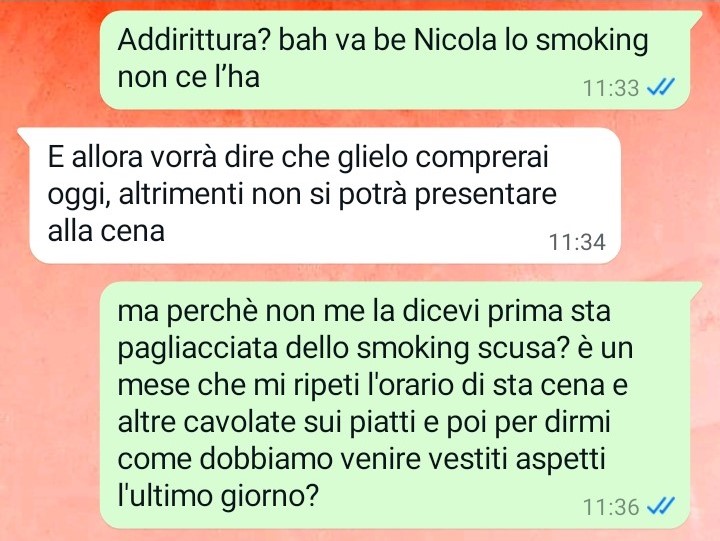720x541 pixels.
Task: Click the blue double checkmarks at 11:36
Action: point(661,507)
